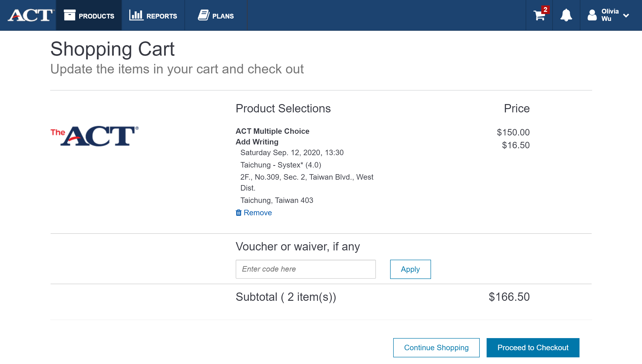Screen dimensions: 642x364
Task: Click the Plans book icon
Action: coord(203,15)
